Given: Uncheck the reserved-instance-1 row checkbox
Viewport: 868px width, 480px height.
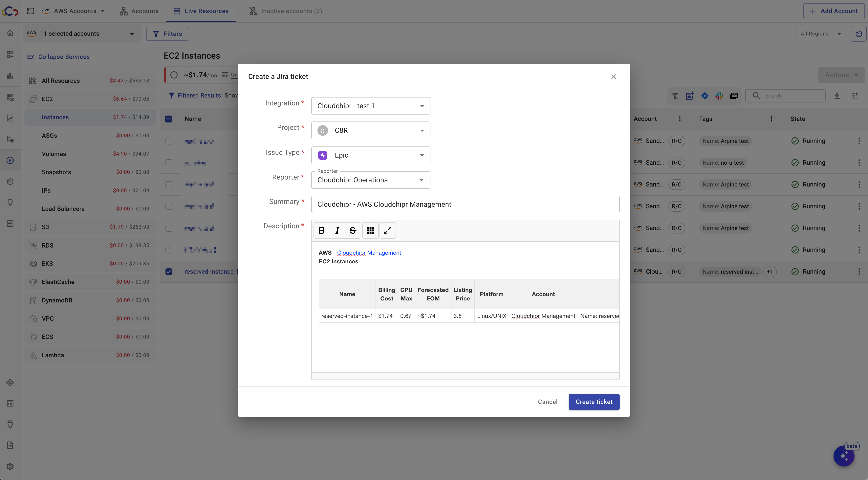Looking at the screenshot, I should pos(169,272).
